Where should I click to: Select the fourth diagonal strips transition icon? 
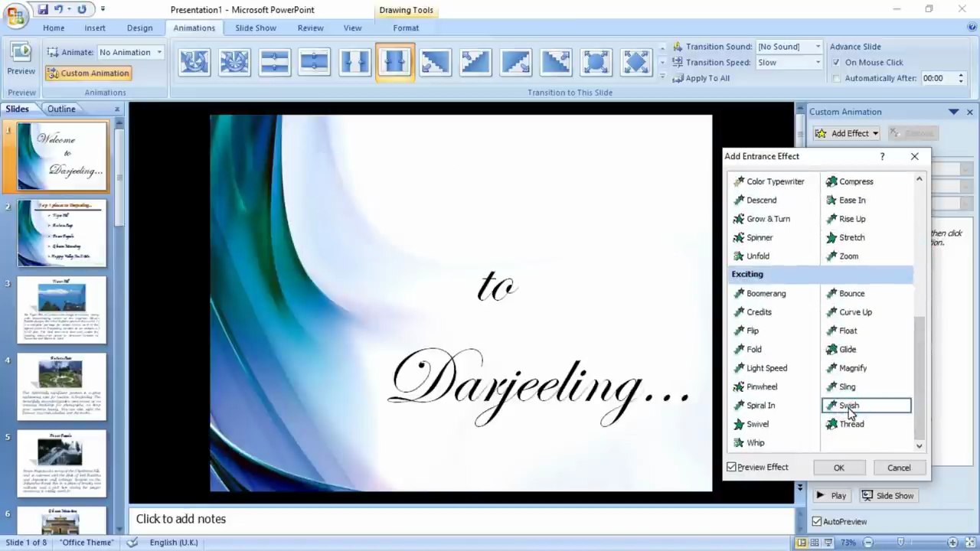[x=556, y=62]
